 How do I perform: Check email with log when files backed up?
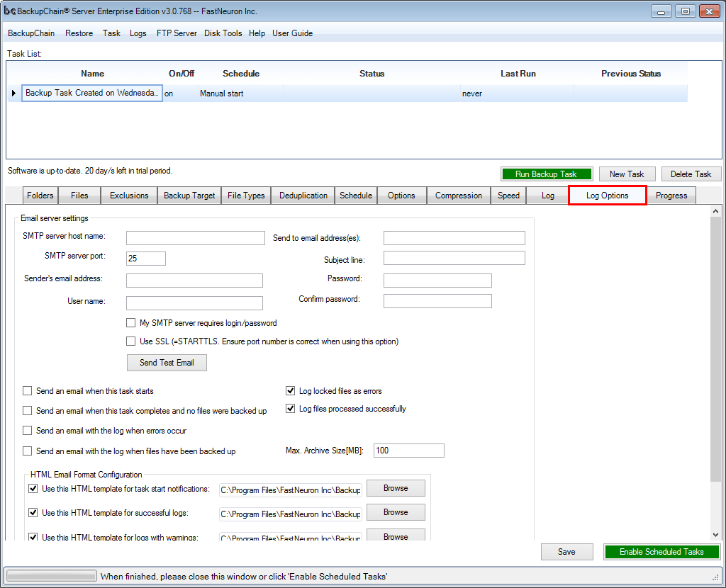coord(28,451)
